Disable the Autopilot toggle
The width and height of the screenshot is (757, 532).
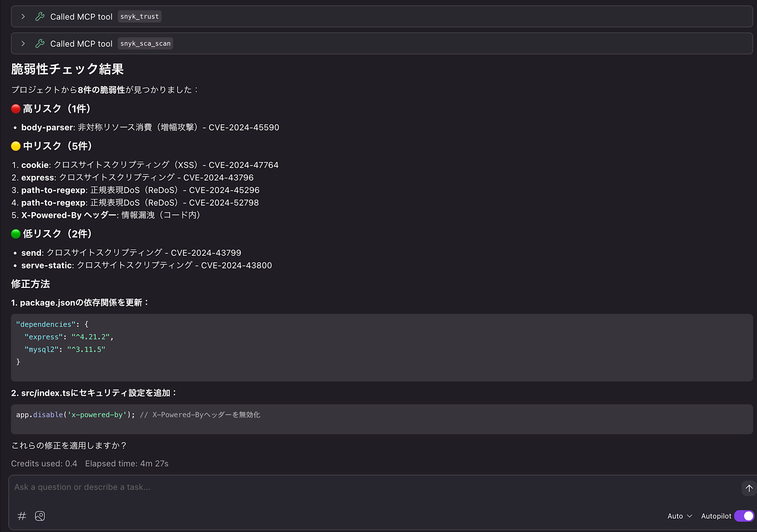coord(743,516)
